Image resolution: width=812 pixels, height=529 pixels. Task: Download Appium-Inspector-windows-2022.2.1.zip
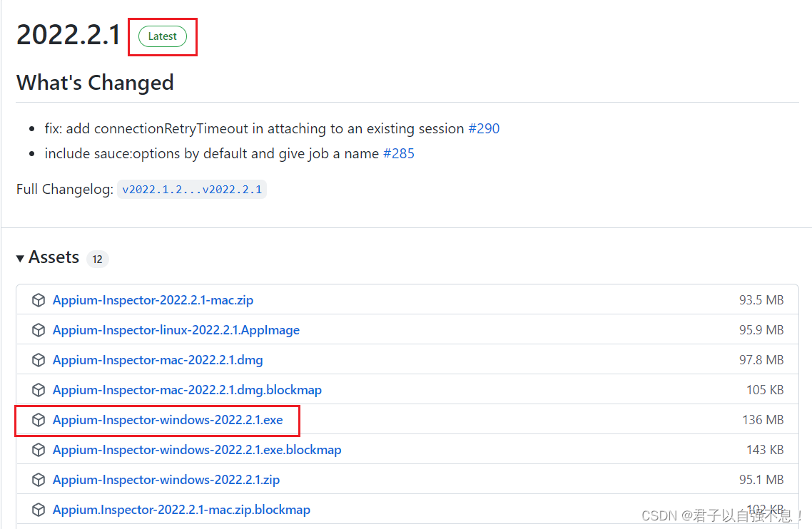(x=166, y=480)
